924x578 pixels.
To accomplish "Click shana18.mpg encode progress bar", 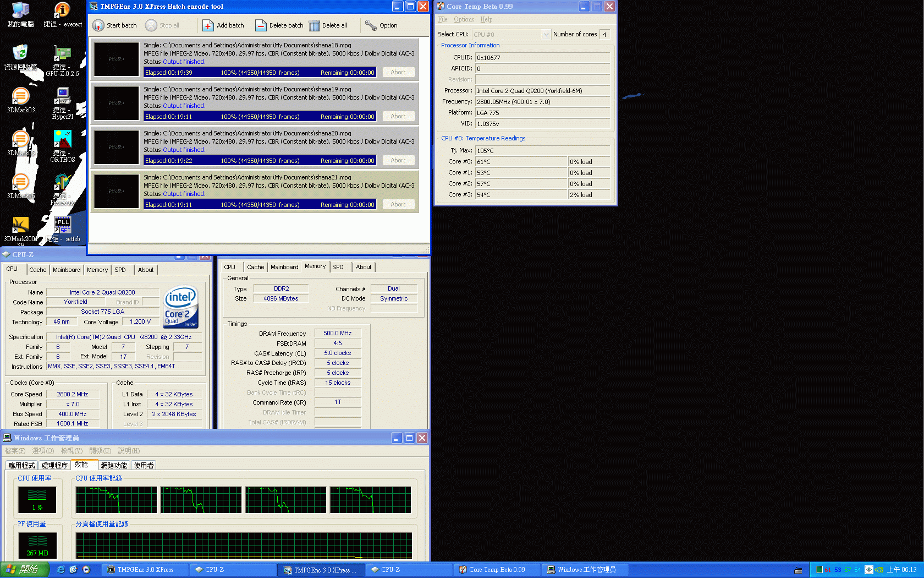I will click(260, 73).
